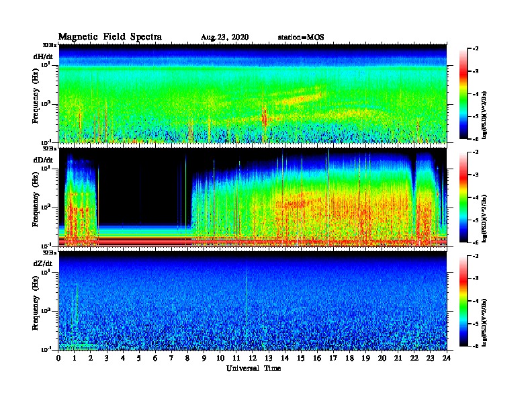Click hour 8 on the Universal Time axis
This screenshot has height=411, width=532.
click(x=187, y=358)
